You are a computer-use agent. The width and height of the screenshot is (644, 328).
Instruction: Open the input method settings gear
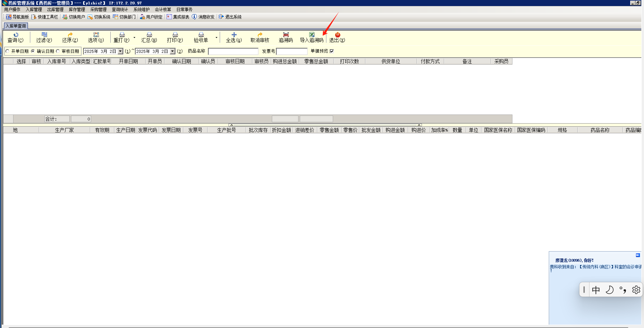636,290
